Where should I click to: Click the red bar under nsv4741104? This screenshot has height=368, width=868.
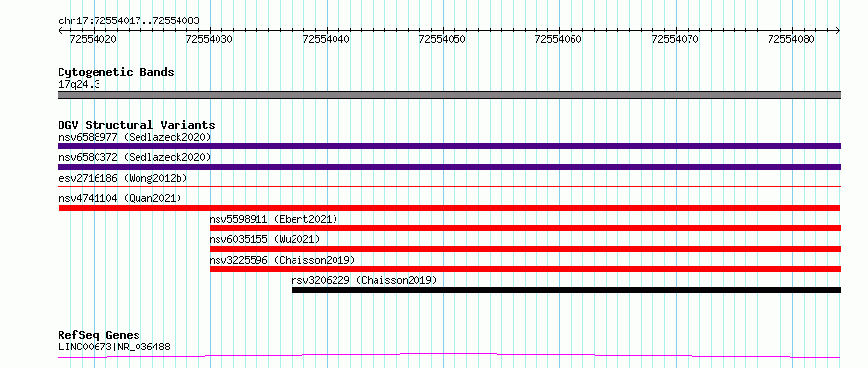point(449,208)
